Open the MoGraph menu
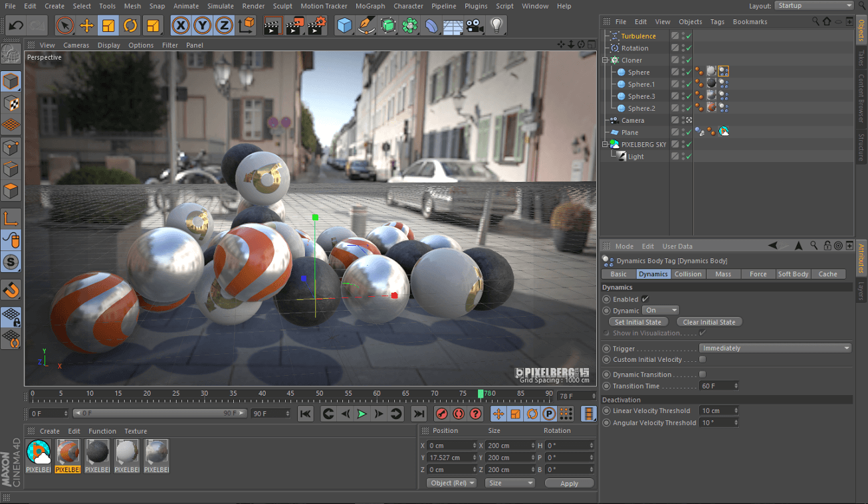The width and height of the screenshot is (868, 504). coord(370,6)
